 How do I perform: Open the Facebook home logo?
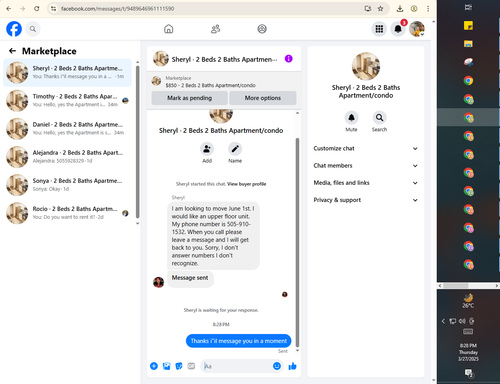(x=14, y=29)
